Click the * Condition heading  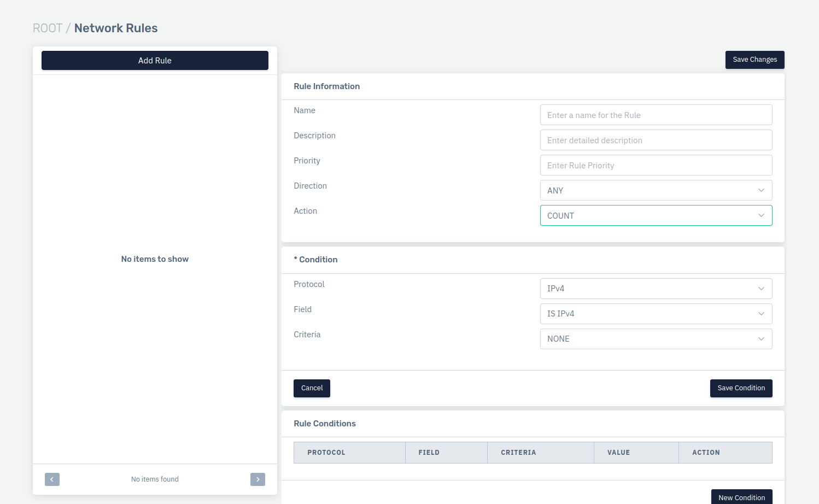[x=315, y=260]
